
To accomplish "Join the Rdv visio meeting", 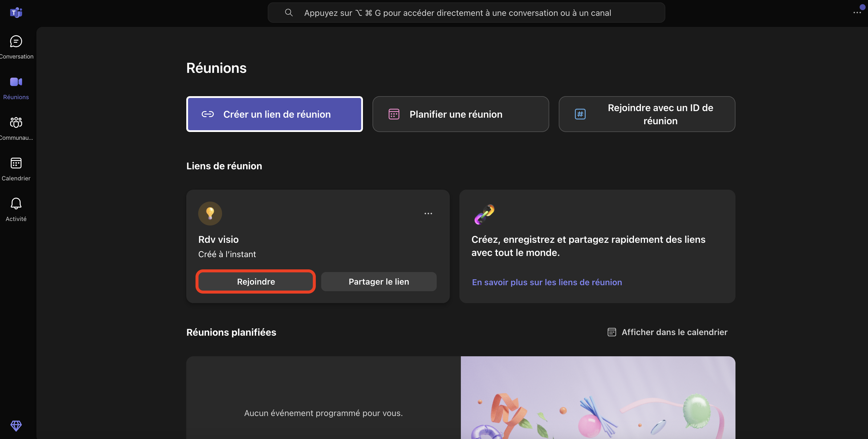I will pos(256,282).
